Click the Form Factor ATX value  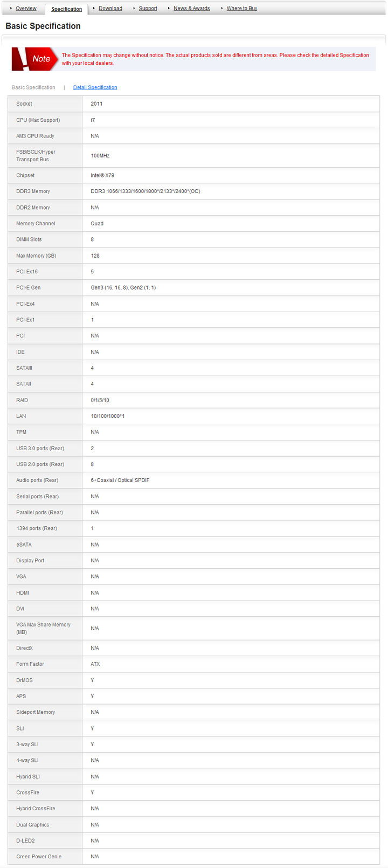point(95,664)
